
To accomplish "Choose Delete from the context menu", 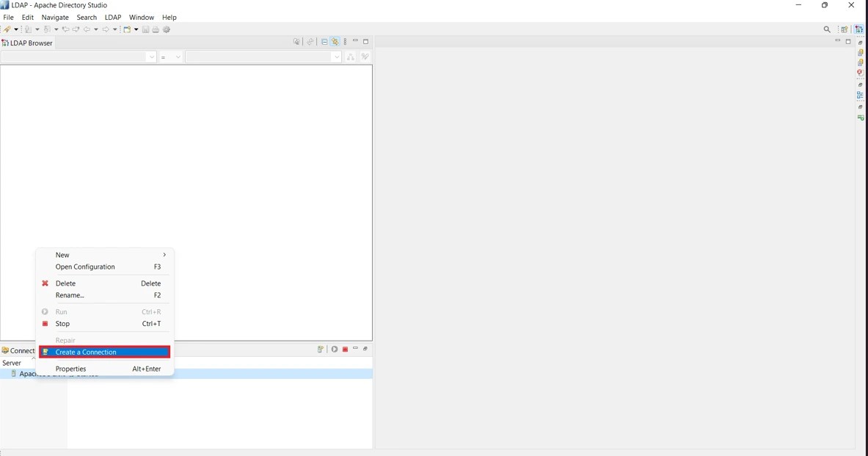I will 105,283.
